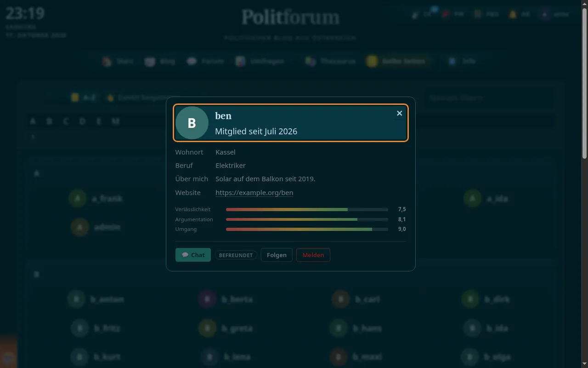Open b_carl's avatar in the list
This screenshot has height=368, width=588.
tap(341, 299)
